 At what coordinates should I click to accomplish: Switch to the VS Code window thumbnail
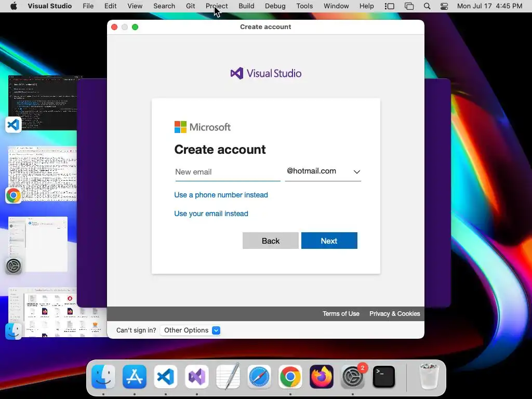point(46,103)
